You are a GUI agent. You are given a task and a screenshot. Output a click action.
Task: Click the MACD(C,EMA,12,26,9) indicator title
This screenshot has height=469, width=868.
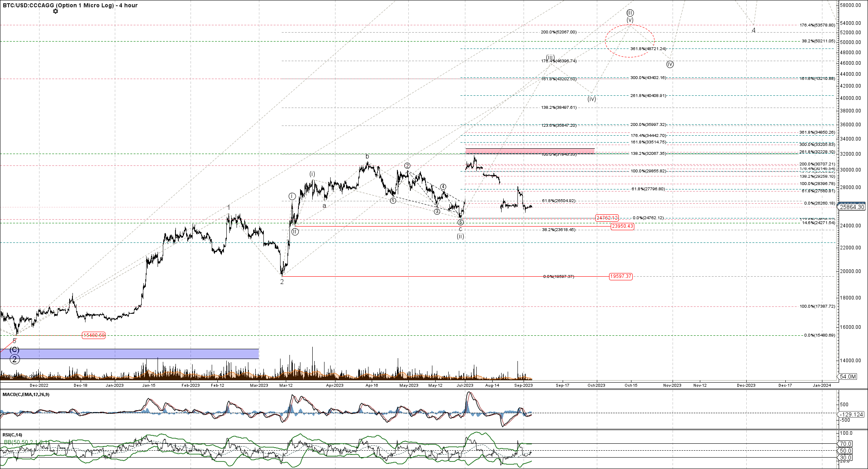(26, 394)
